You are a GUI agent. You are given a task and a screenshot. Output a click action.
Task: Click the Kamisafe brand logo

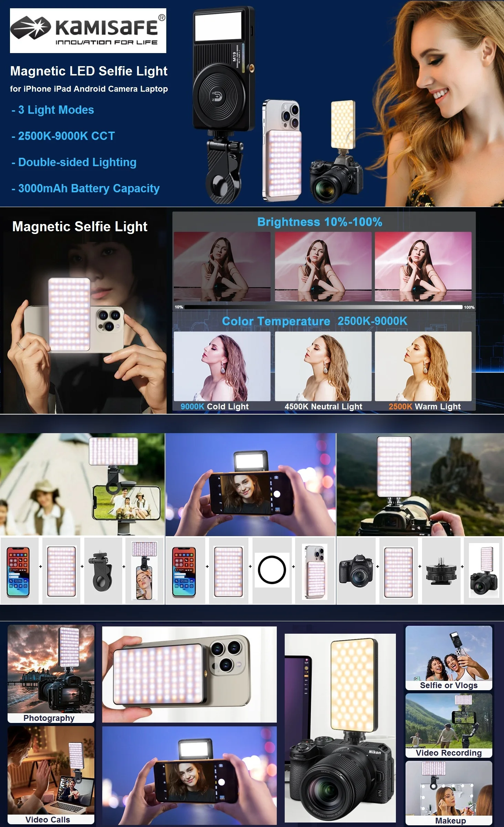point(88,31)
